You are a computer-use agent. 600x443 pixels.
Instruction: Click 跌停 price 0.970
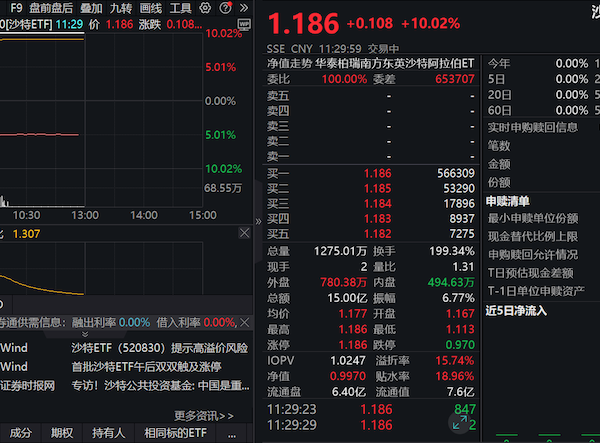tap(460, 345)
